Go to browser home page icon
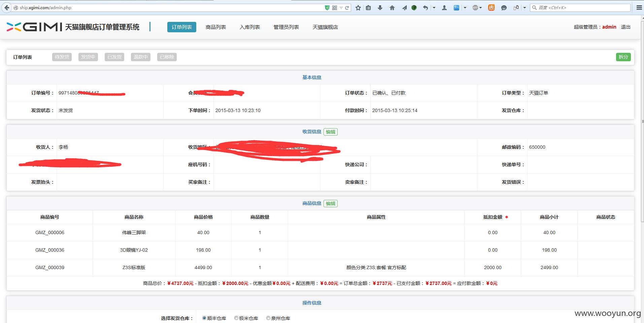Viewport: 644px width, 323px height. [392, 8]
